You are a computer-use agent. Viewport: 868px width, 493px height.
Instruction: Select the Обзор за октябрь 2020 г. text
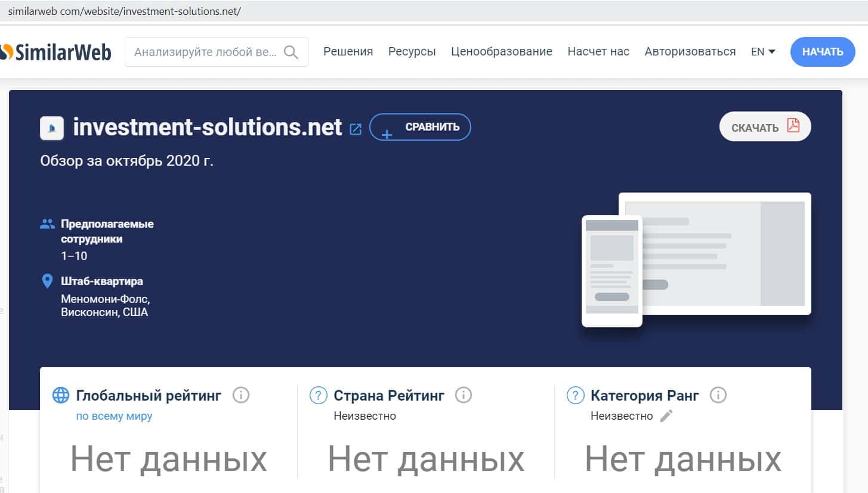(x=126, y=161)
